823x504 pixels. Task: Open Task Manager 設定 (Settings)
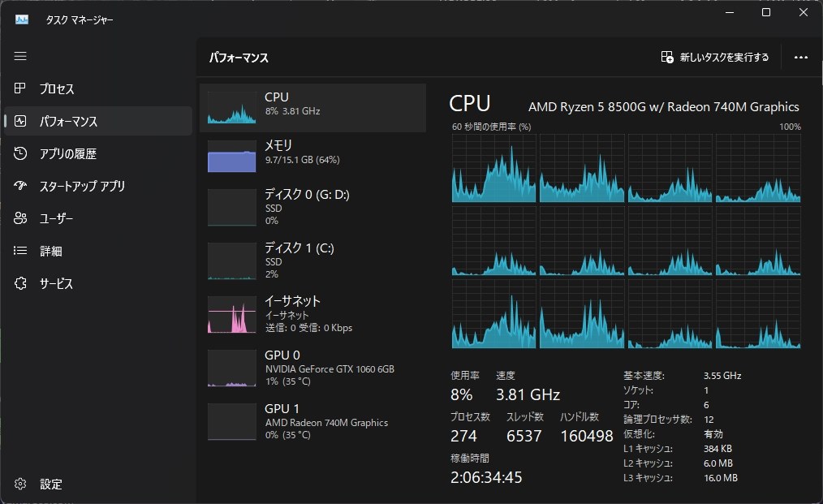(50, 484)
